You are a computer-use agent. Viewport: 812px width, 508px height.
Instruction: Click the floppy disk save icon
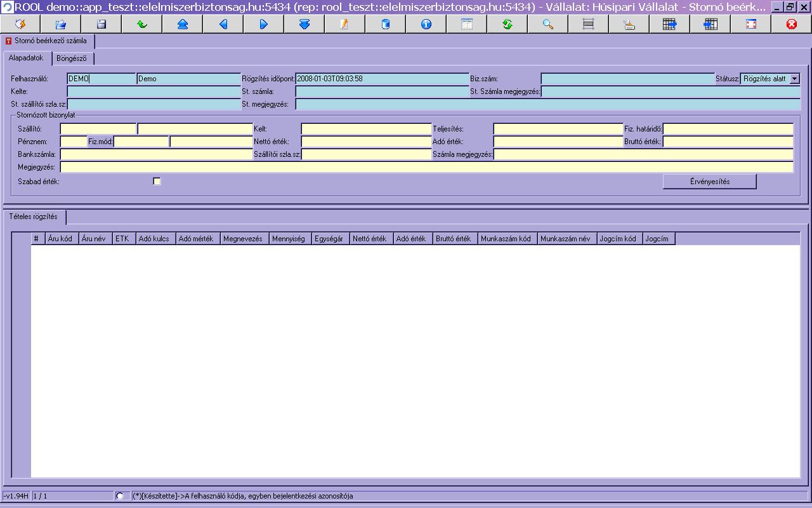coord(101,24)
